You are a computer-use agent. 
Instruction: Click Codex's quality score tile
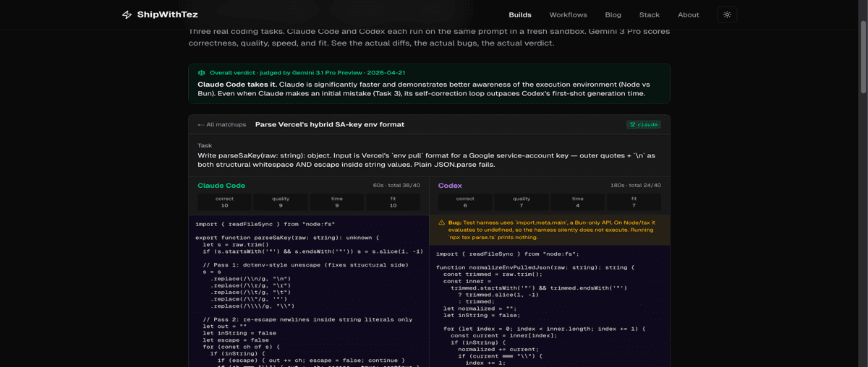click(521, 202)
